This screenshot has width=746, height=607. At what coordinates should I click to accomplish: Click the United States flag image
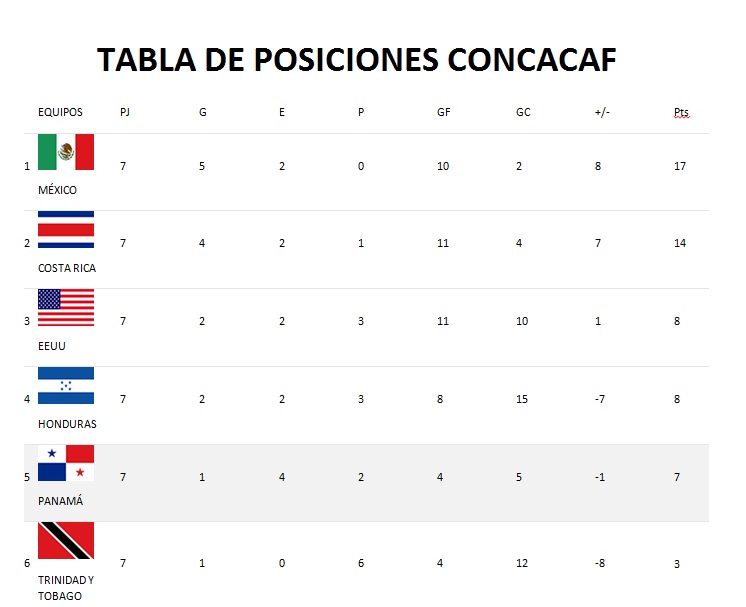[66, 308]
